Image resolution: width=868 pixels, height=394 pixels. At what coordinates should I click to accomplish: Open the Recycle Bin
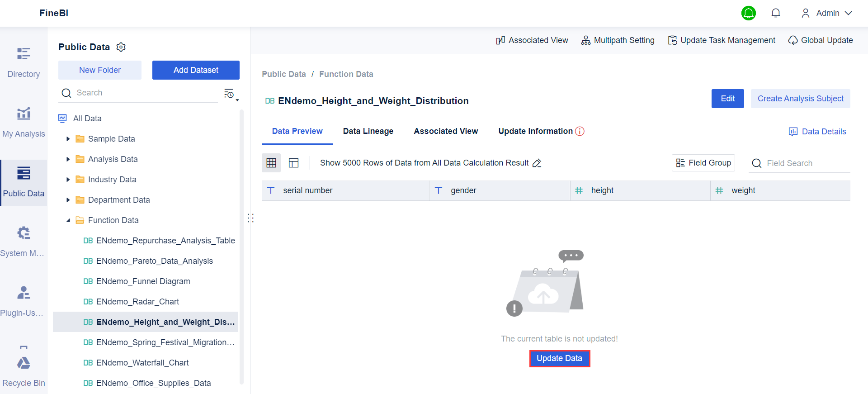coord(24,371)
